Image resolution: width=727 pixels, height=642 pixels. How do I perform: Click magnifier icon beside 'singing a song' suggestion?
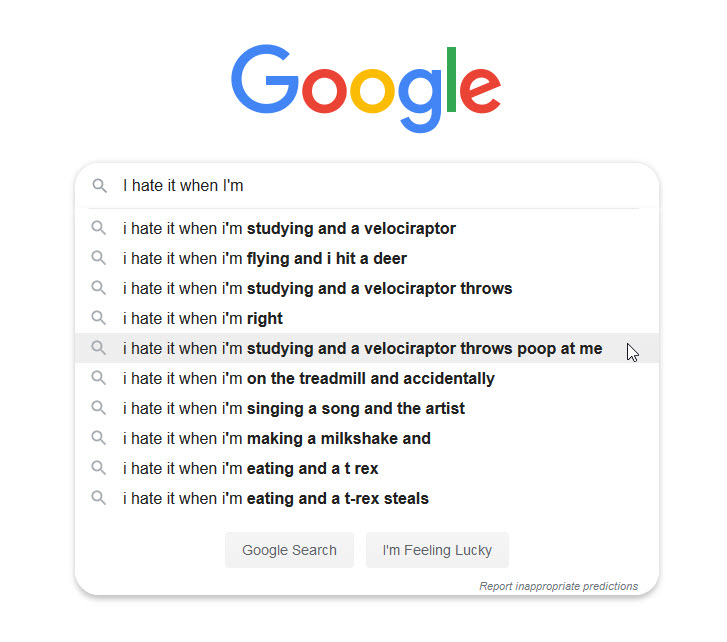tap(99, 408)
